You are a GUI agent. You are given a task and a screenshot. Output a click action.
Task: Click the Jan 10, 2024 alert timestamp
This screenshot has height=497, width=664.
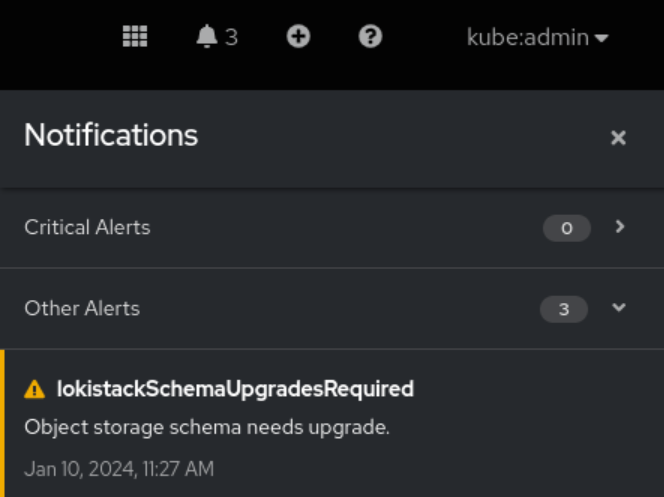[x=119, y=468]
